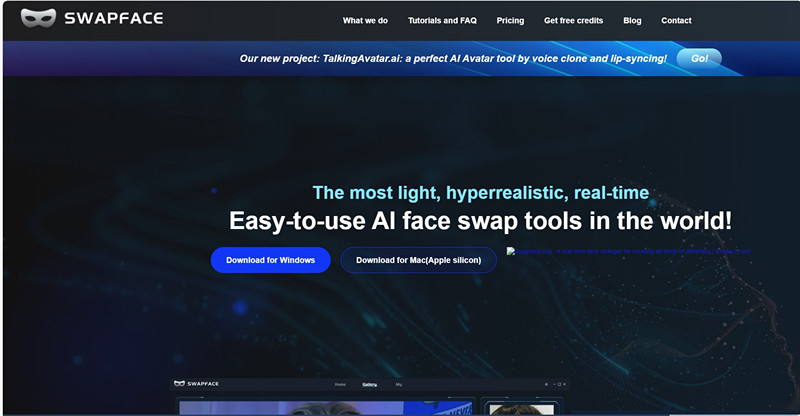The image size is (800, 416).
Task: Click 'Easy-to-use AI face swap tools' headline
Action: [x=481, y=221]
